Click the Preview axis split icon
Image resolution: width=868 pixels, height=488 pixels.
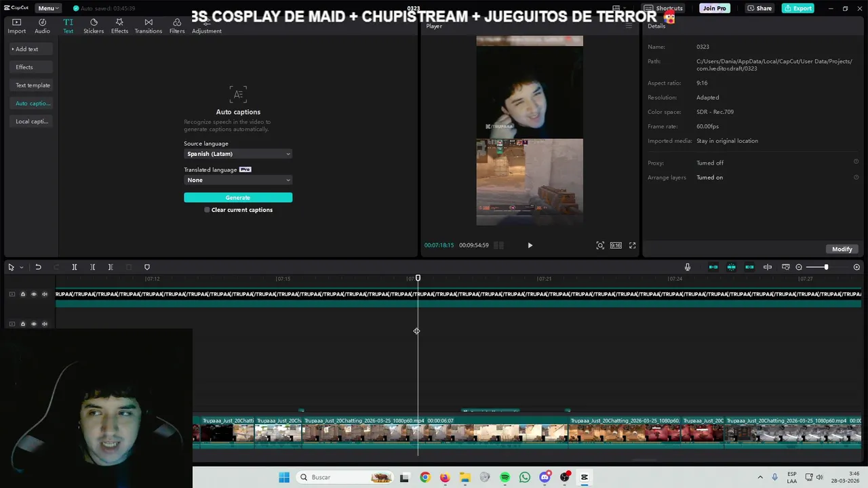(768, 267)
